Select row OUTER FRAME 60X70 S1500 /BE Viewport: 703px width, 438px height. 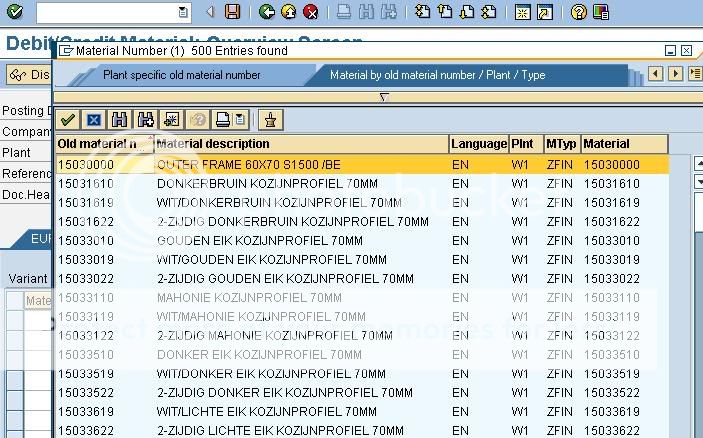pos(248,164)
